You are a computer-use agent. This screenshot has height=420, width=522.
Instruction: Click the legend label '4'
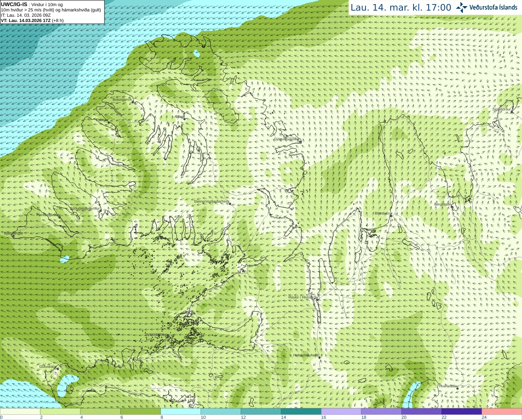(82, 417)
